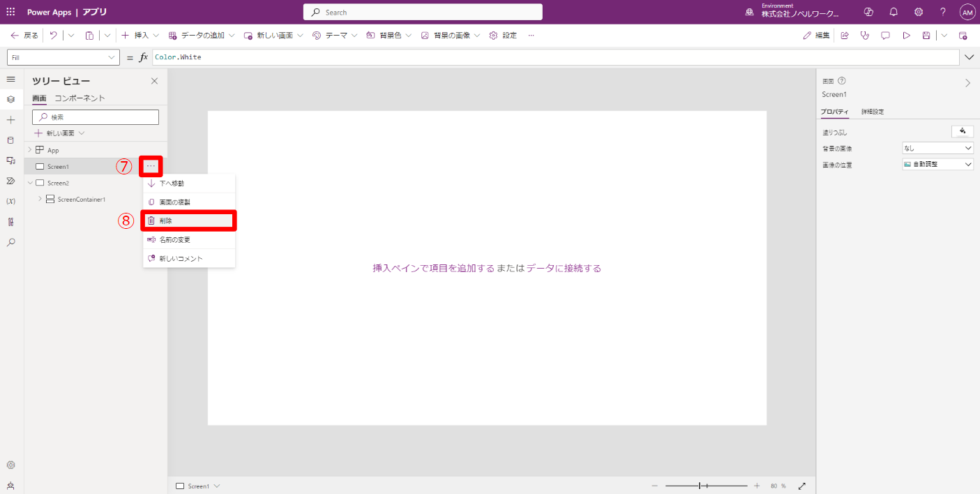Open the 背景の画像 なし dropdown in properties
This screenshot has height=494, width=980.
tap(938, 148)
